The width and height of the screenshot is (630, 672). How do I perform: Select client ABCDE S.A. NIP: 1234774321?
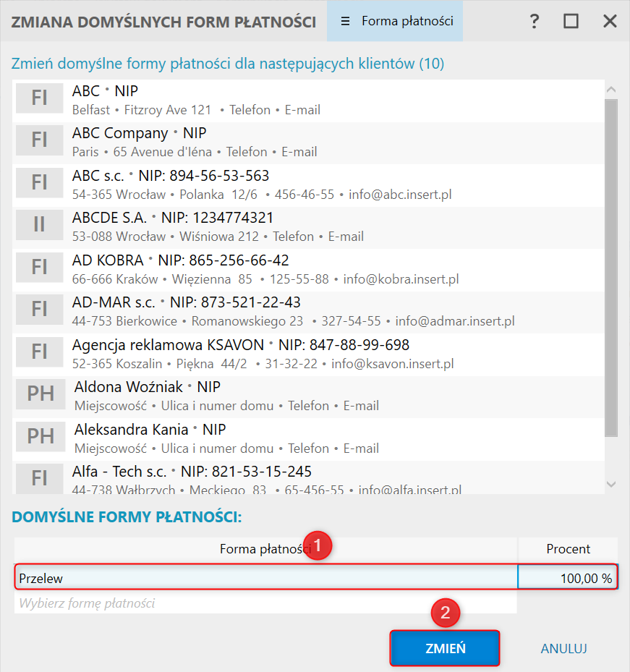tap(173, 218)
